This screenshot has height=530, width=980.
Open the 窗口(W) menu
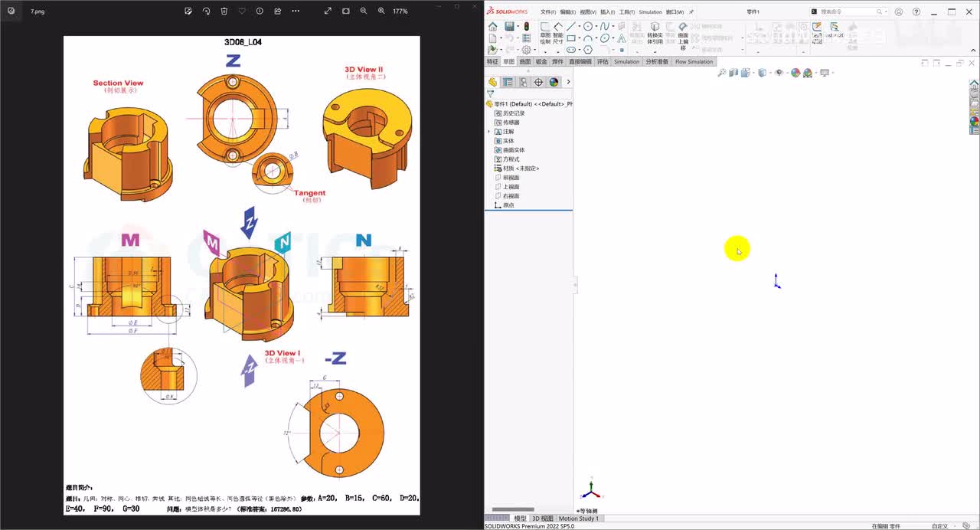(675, 12)
